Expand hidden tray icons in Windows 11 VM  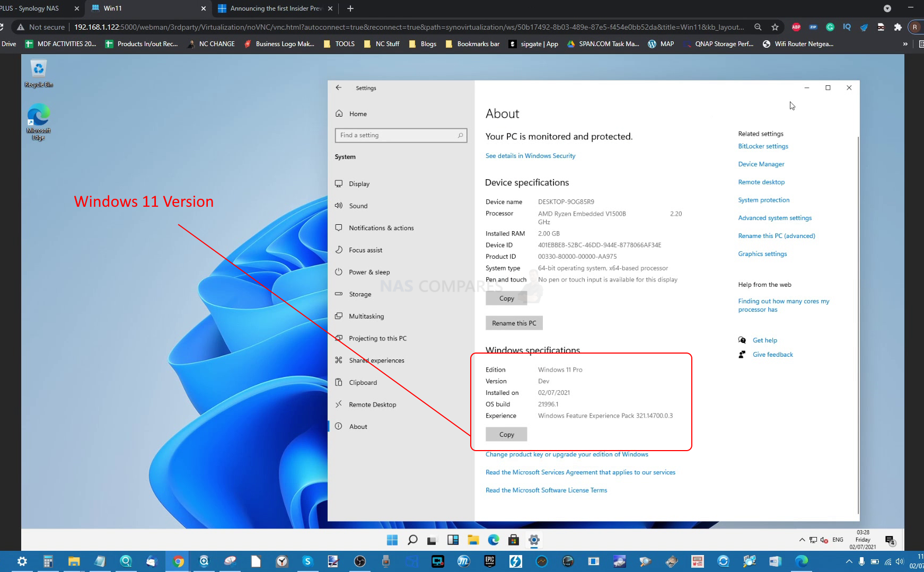tap(802, 540)
